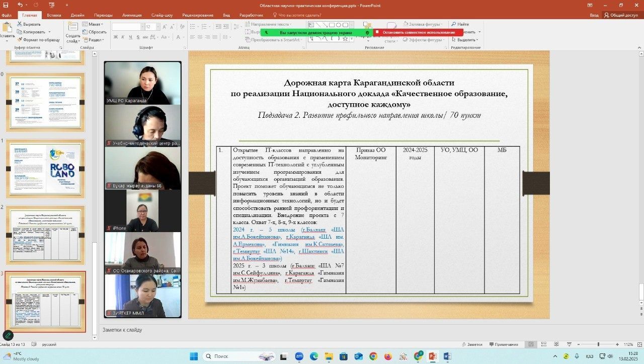644x364 pixels.
Task: Open the font size dropdown
Action: (157, 27)
